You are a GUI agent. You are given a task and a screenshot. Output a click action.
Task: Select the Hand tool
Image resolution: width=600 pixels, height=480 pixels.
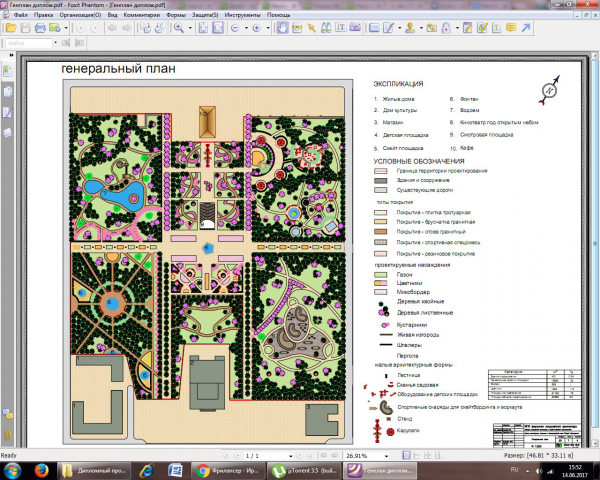click(282, 28)
